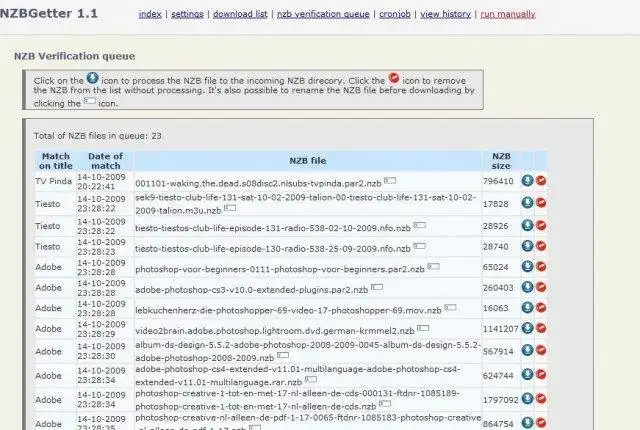
Task: Click the size value 624744
Action: pos(498,376)
